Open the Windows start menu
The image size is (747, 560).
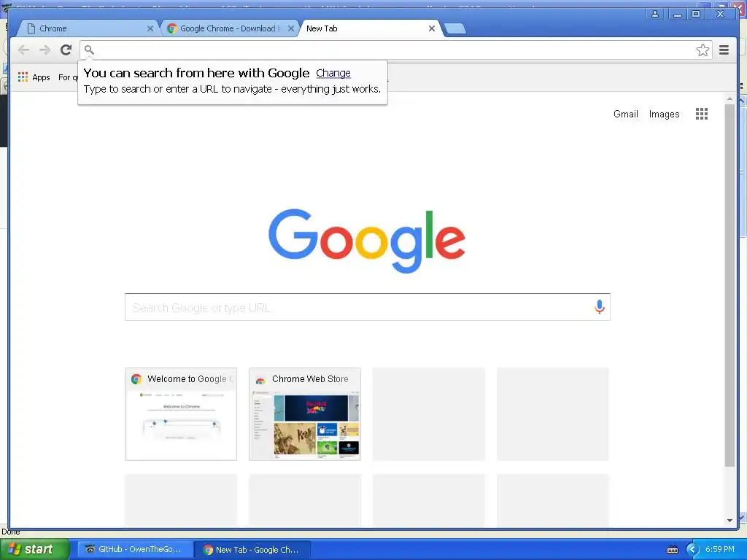point(34,550)
